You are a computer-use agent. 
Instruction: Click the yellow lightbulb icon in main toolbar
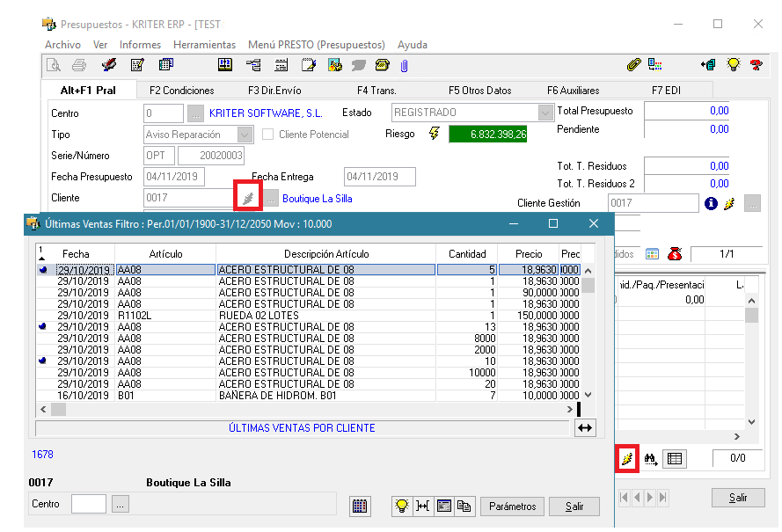tap(733, 65)
